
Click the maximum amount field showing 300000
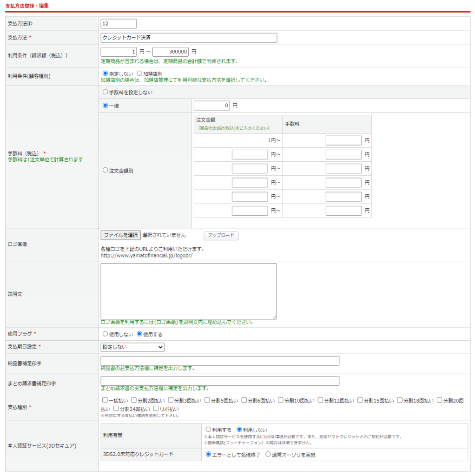(x=170, y=52)
